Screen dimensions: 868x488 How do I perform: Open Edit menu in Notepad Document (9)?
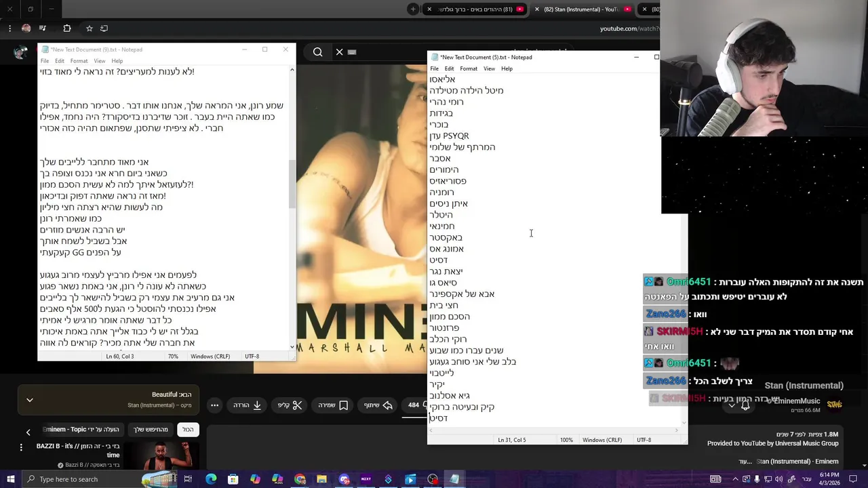click(x=60, y=61)
